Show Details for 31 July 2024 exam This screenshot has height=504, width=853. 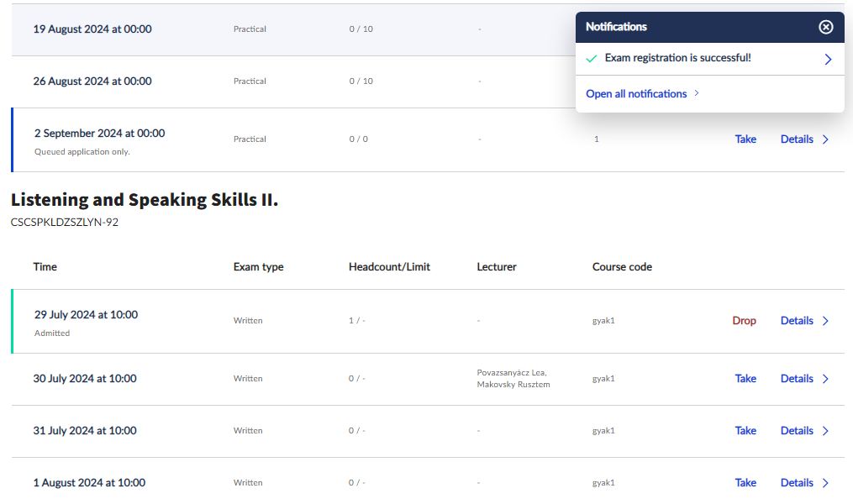coord(797,431)
